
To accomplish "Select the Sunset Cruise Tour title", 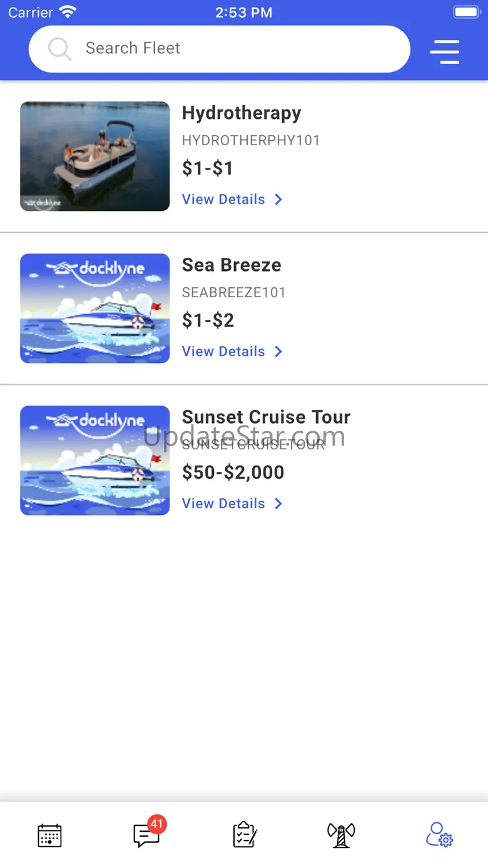I will click(266, 417).
